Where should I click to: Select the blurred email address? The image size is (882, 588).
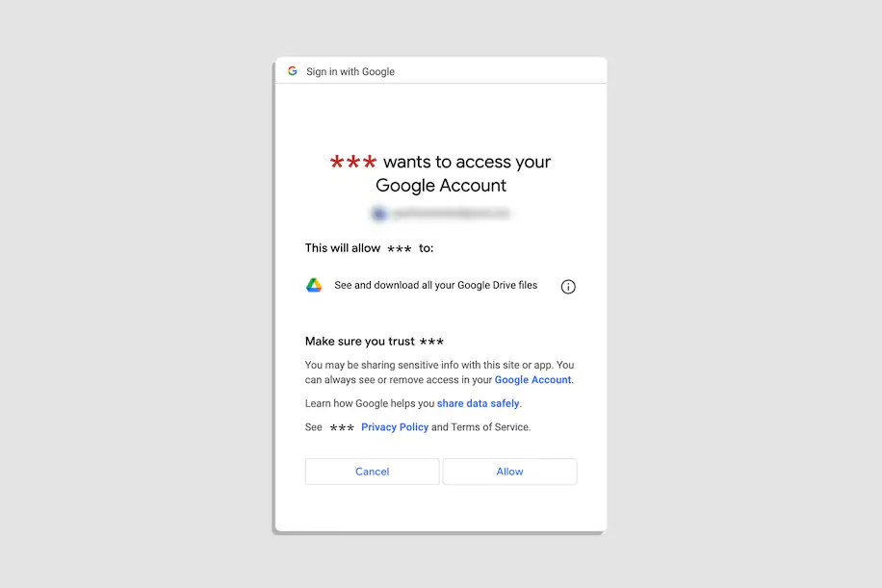[451, 213]
